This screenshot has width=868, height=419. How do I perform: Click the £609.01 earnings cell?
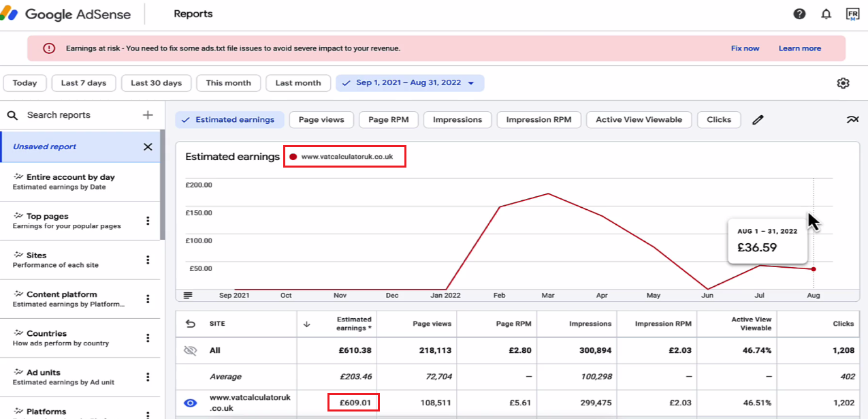[354, 403]
